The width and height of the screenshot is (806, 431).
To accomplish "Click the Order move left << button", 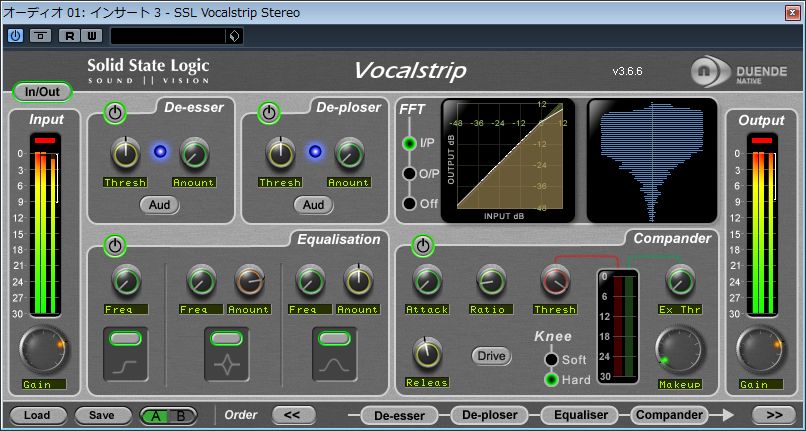I will click(x=292, y=415).
